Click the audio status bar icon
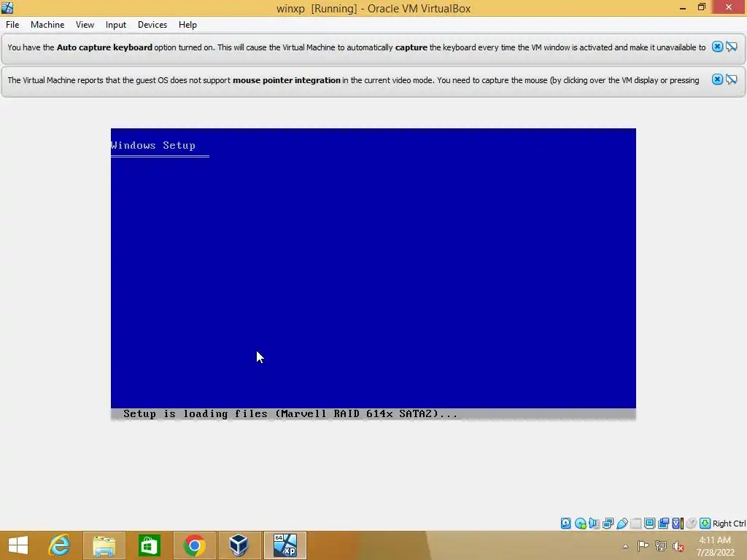The image size is (747, 560). [x=594, y=524]
